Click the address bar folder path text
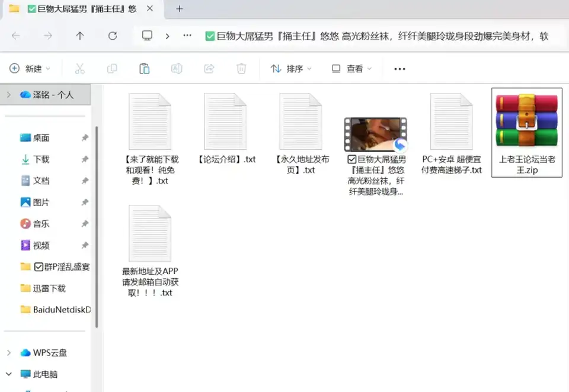The image size is (569, 392). coord(377,36)
